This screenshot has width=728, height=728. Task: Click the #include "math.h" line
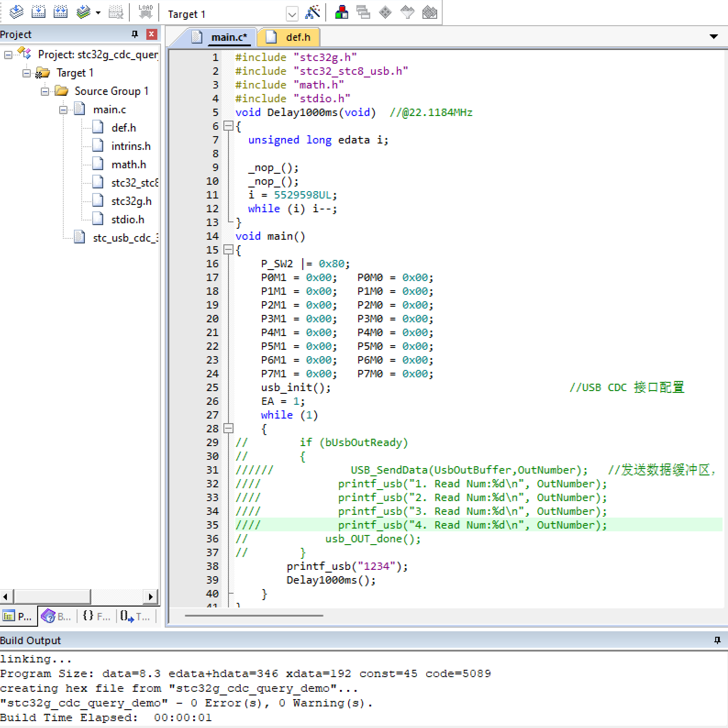coord(289,85)
